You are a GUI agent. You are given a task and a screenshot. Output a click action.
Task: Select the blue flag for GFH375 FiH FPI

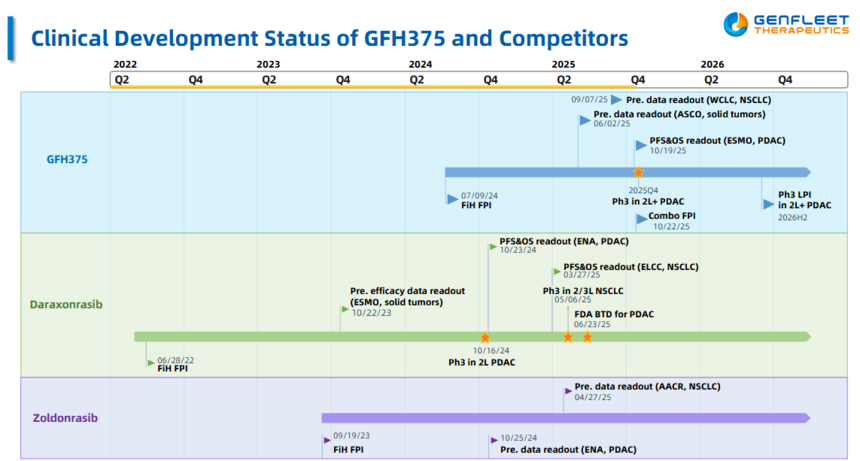[452, 199]
